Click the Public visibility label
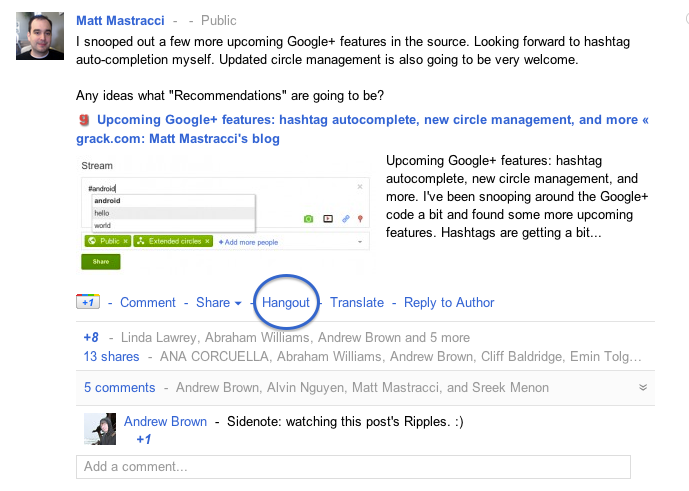Viewport: 689px width, 491px height. [x=218, y=20]
